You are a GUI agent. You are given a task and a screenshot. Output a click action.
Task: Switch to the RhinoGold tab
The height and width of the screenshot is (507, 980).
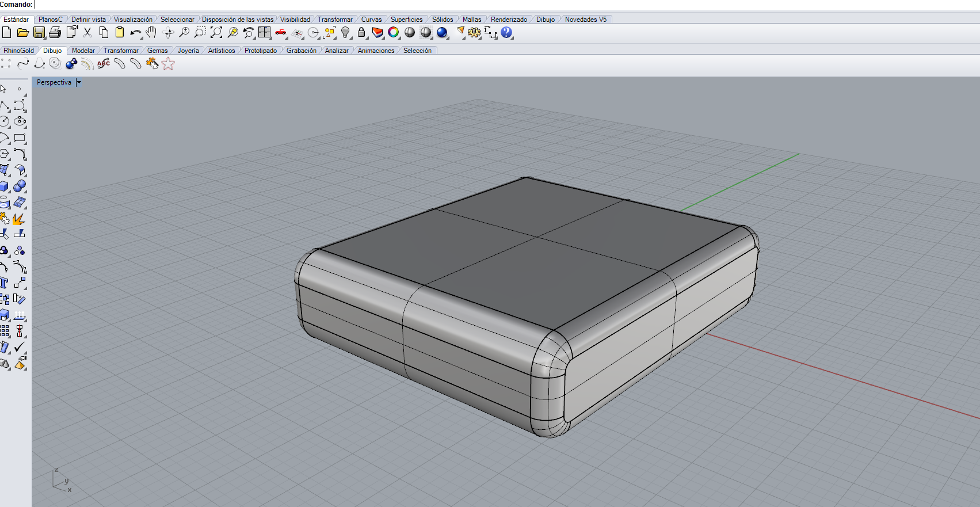pyautogui.click(x=18, y=51)
